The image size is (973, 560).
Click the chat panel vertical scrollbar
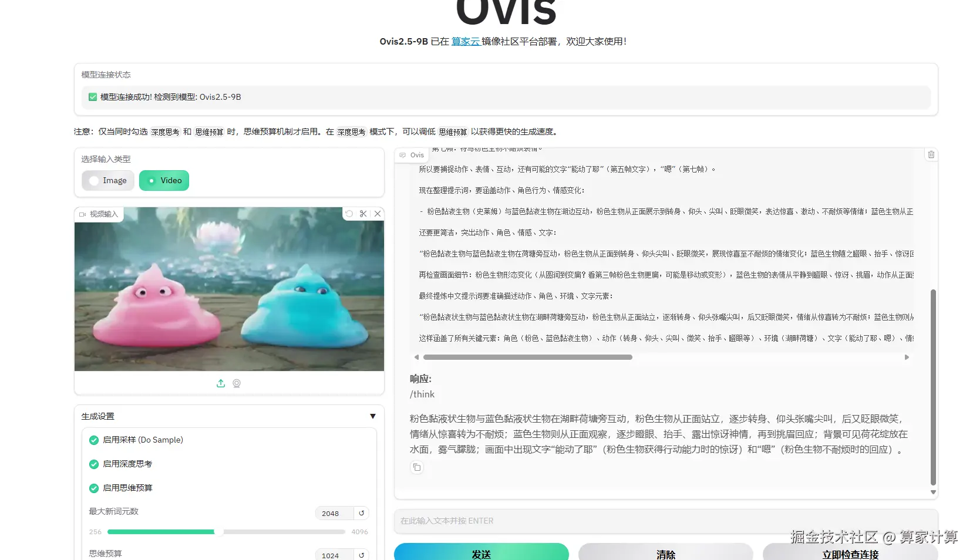click(933, 387)
